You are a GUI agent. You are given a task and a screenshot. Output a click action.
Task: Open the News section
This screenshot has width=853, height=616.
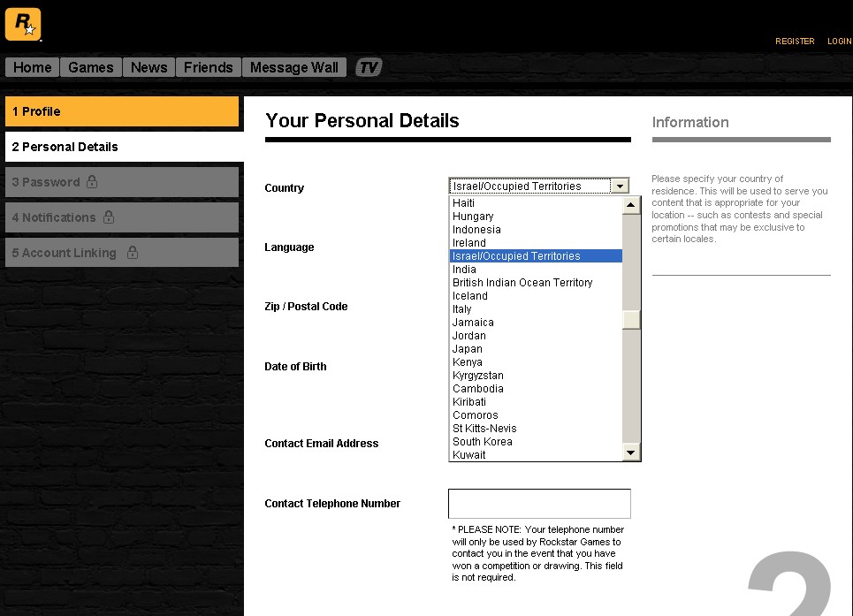click(149, 67)
